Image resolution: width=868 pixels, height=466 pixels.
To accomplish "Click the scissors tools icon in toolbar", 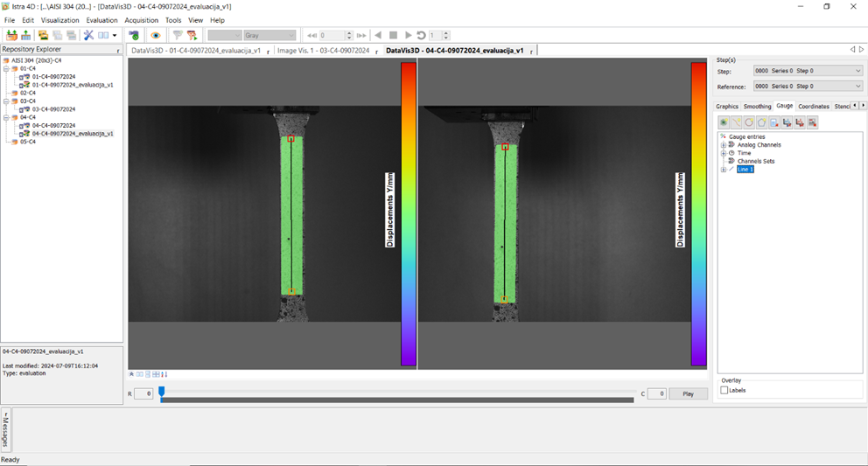I will [x=88, y=36].
